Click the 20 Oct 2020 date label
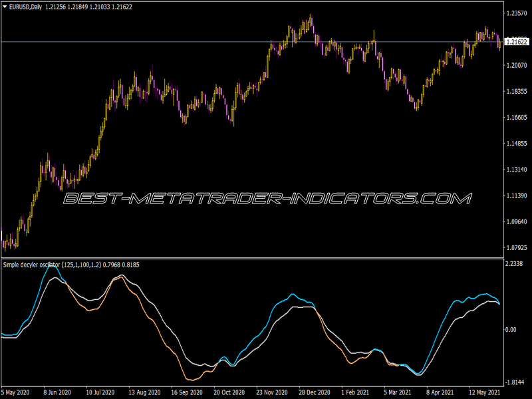The height and width of the screenshot is (399, 532). (x=229, y=392)
